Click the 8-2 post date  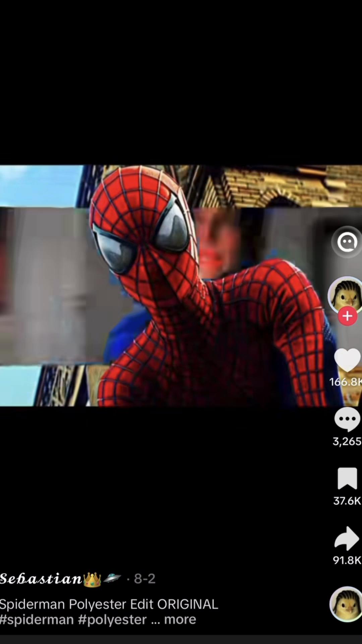pos(144,579)
